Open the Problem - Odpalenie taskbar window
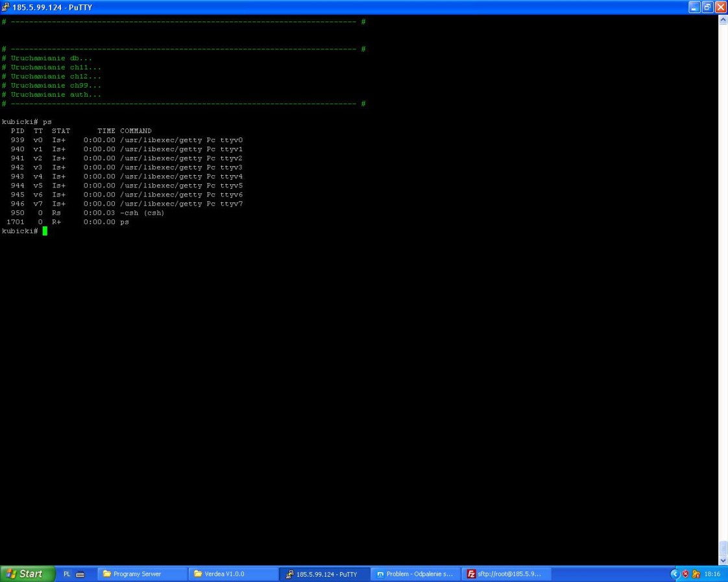The height and width of the screenshot is (582, 728). click(415, 574)
